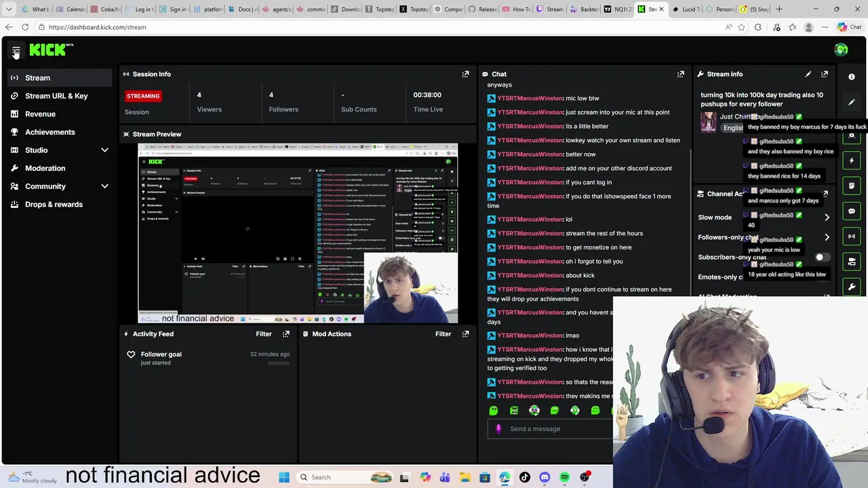This screenshot has width=868, height=488.
Task: Switch to the NQ1! browser tab
Action: (x=617, y=9)
